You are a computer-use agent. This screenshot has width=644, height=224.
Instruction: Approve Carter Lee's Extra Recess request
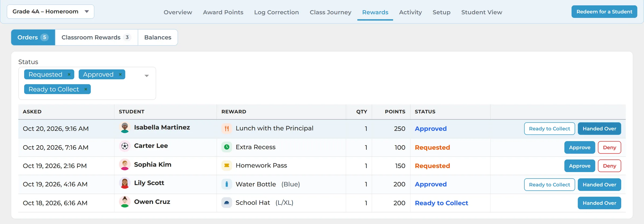(580, 147)
